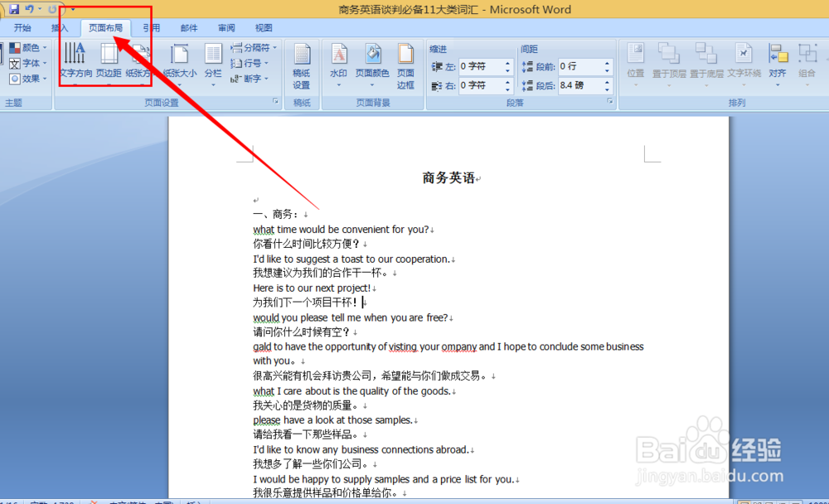The image size is (829, 504).
Task: Click the 文字环绕 text wrapping icon
Action: [744, 64]
